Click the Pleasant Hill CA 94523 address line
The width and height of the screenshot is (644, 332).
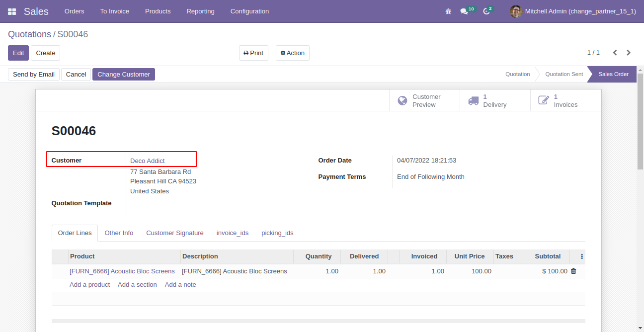pyautogui.click(x=163, y=181)
